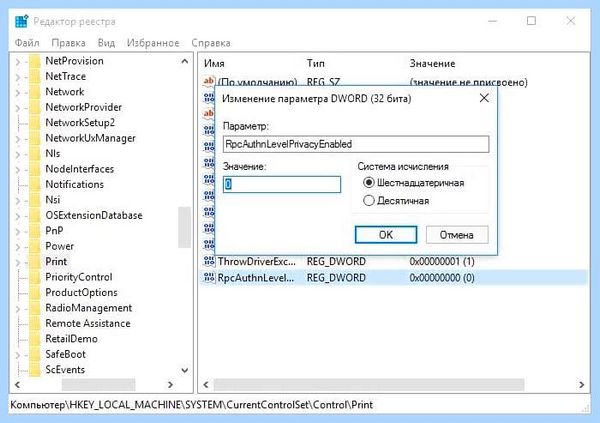Expand the Nsi tree node
Screen dimensions: 600x423
tap(18, 200)
